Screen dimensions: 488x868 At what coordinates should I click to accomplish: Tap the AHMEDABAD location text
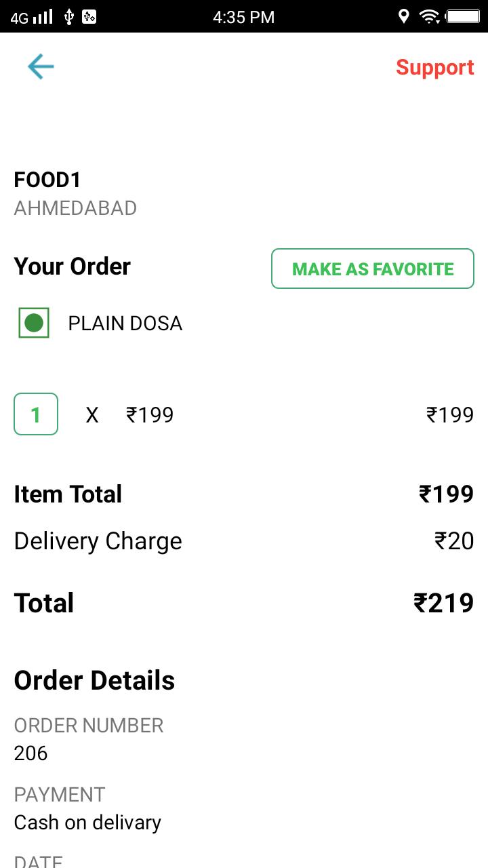75,208
